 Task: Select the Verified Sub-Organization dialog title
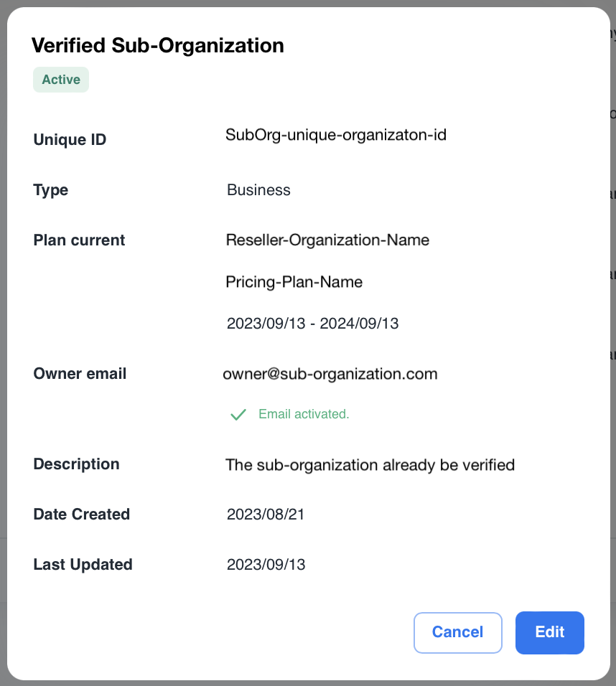click(x=158, y=46)
